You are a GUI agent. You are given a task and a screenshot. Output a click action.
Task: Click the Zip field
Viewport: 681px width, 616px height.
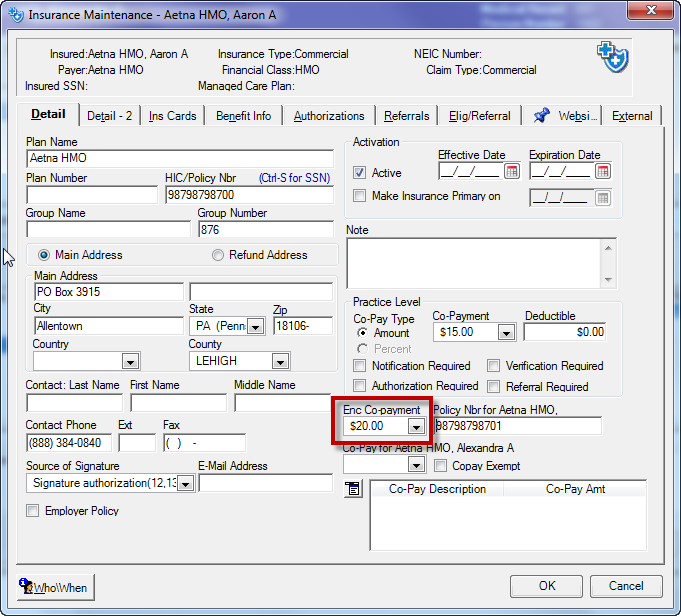[x=303, y=326]
